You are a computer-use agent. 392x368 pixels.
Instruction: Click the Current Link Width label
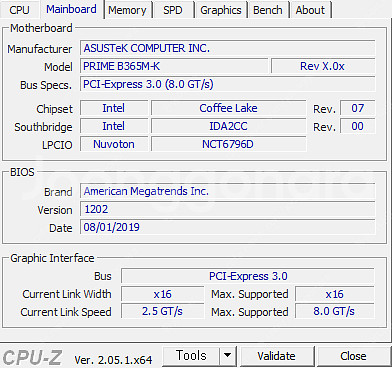[67, 294]
